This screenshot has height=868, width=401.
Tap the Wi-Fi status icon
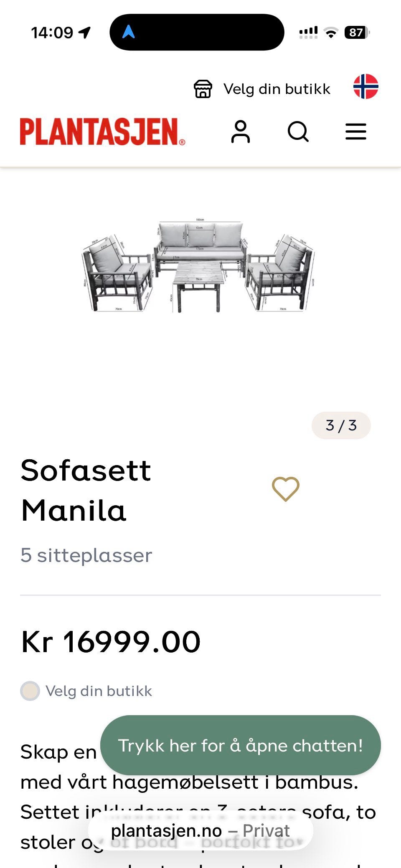(x=331, y=33)
